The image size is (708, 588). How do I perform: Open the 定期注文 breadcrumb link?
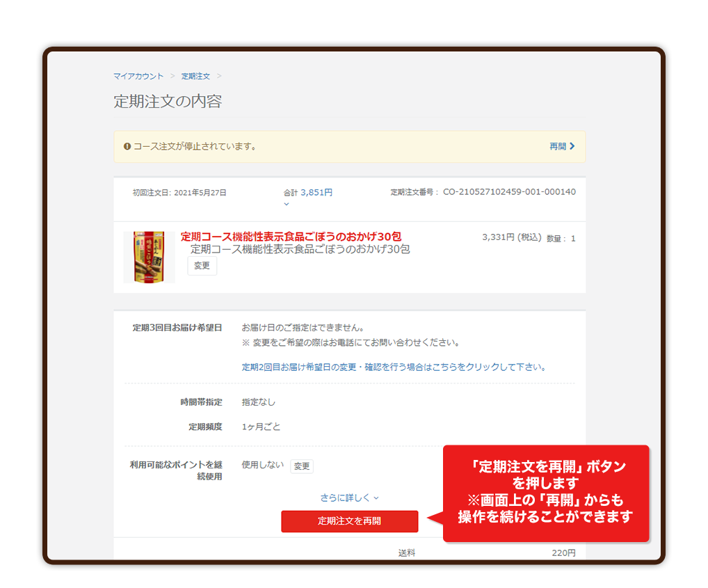(x=195, y=76)
